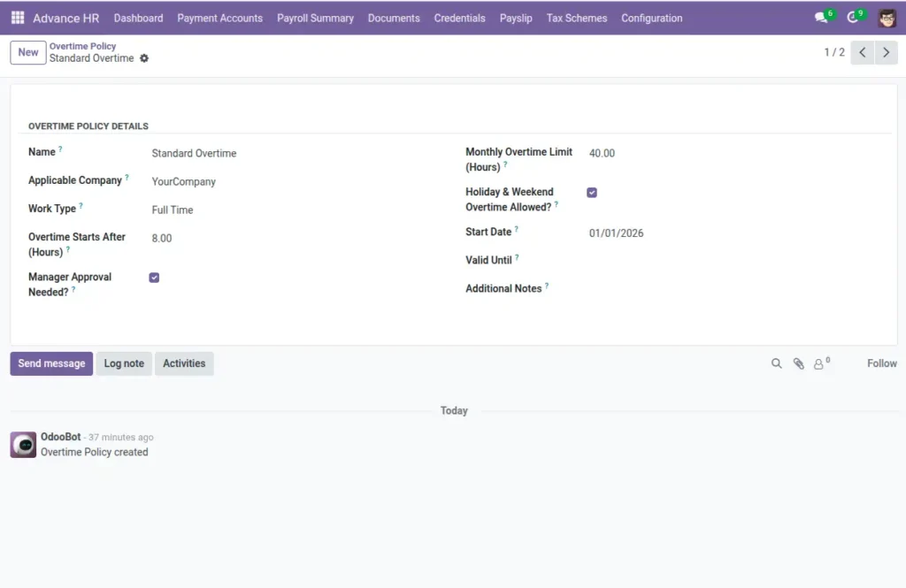
Task: Open the Documents menu
Action: [394, 18]
